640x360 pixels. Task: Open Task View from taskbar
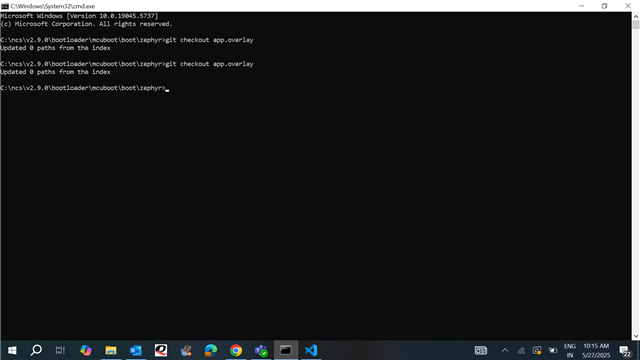60,350
